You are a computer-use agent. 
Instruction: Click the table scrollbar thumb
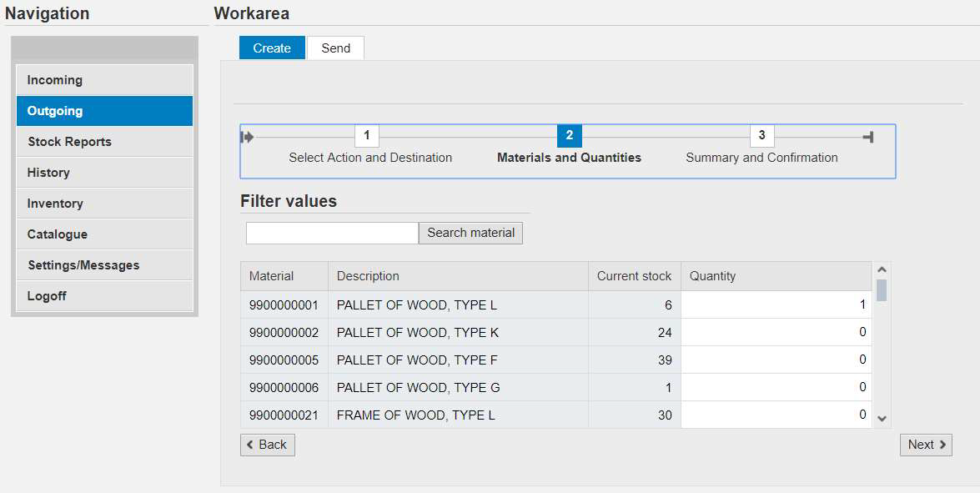882,290
